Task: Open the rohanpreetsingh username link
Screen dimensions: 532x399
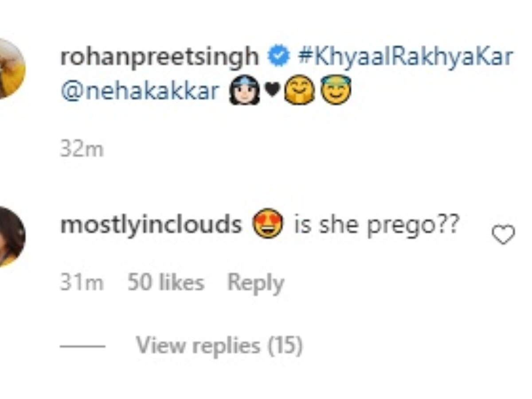Action: pos(159,57)
